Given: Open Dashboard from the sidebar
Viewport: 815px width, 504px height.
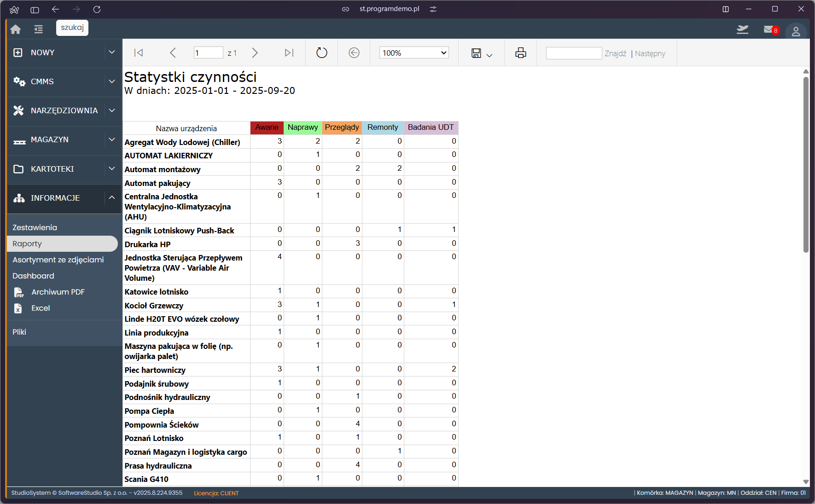Looking at the screenshot, I should 34,276.
